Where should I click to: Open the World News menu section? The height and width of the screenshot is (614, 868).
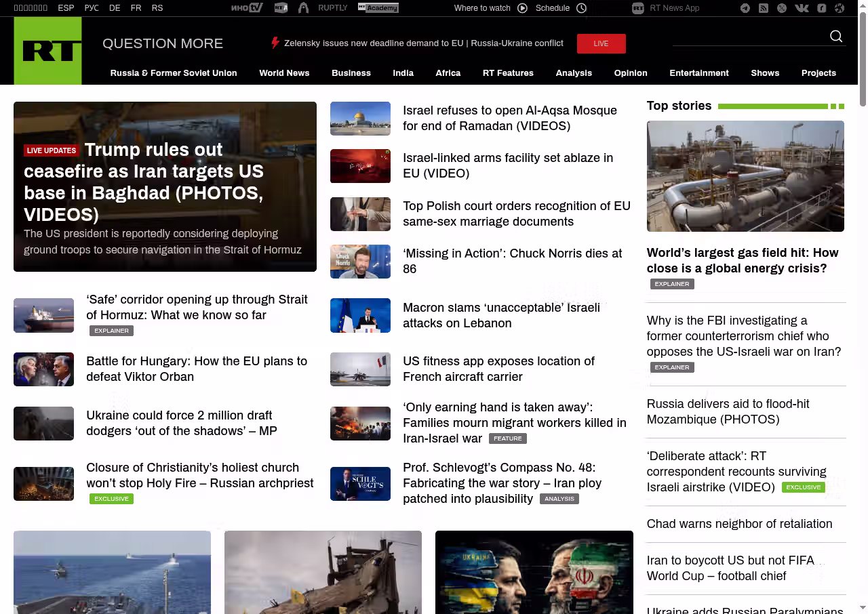click(284, 73)
